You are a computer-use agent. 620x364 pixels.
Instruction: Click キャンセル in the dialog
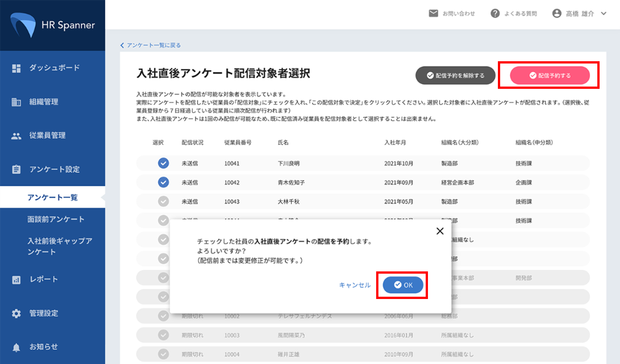355,285
